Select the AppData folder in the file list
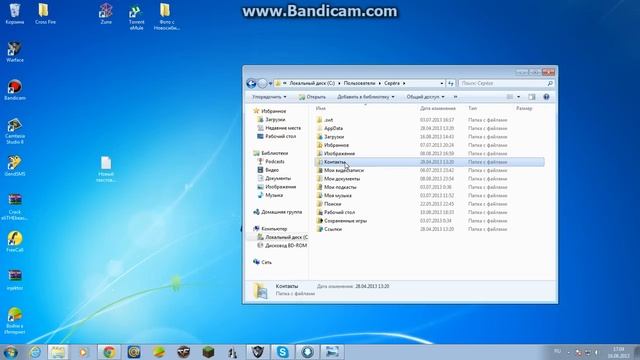 pos(429,128)
